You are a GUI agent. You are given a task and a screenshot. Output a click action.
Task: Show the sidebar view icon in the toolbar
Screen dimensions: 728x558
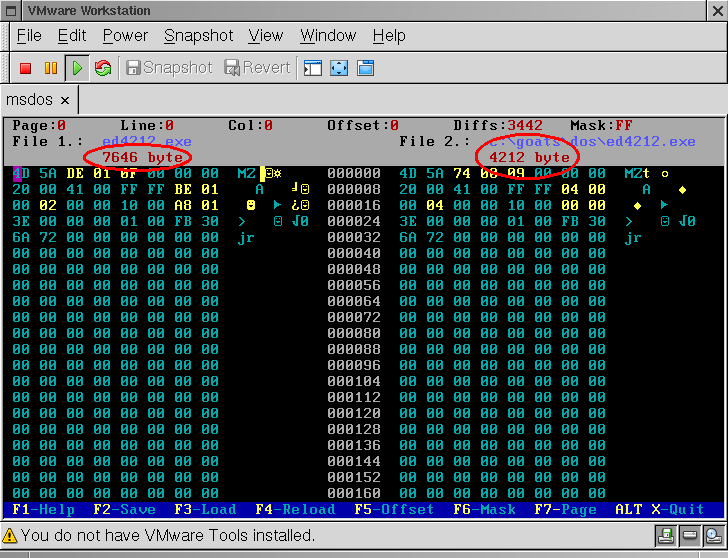[x=313, y=68]
